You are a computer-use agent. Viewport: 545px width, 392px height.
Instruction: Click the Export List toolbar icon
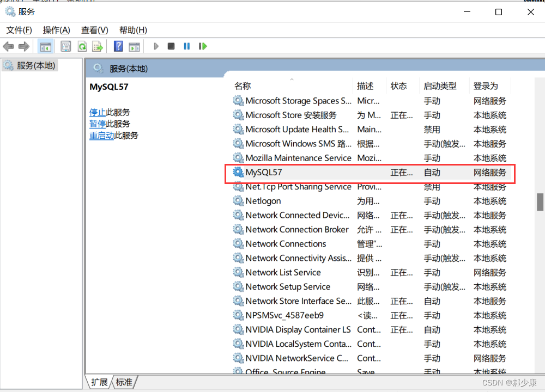click(98, 46)
